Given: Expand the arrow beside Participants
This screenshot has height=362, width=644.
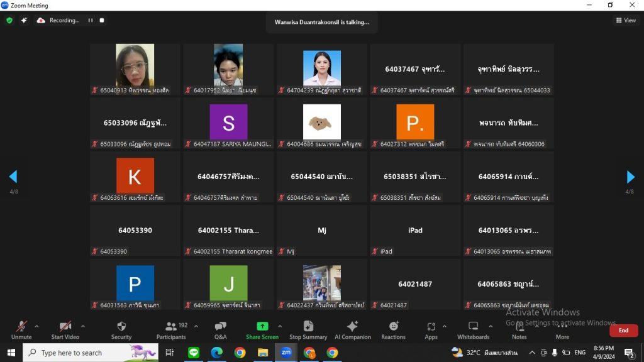Looking at the screenshot, I should 196,326.
